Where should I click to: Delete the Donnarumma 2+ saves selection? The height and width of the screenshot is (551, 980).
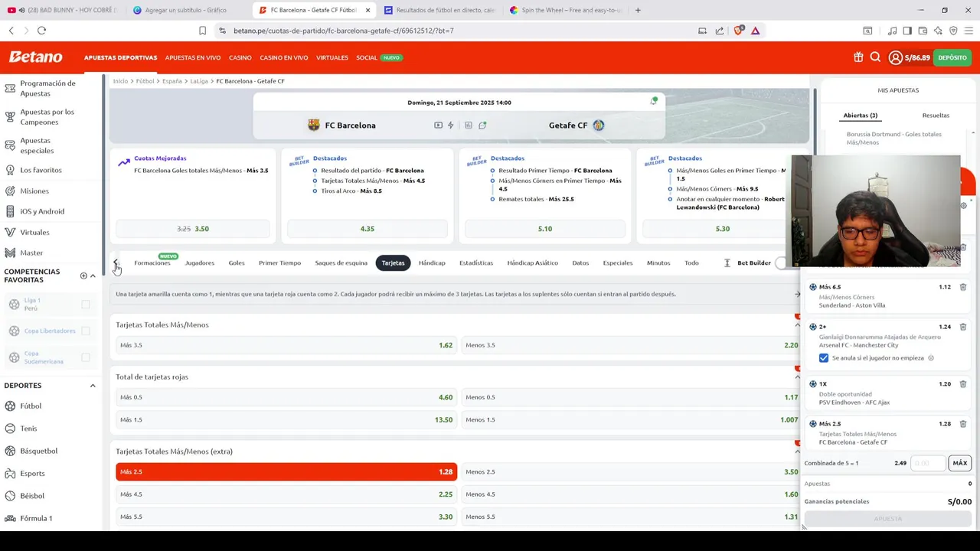coord(963,327)
